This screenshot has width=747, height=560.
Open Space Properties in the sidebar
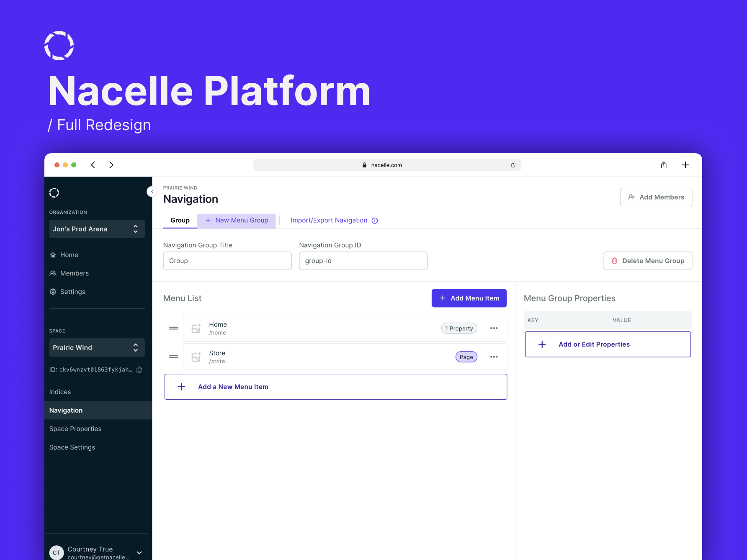click(x=75, y=429)
